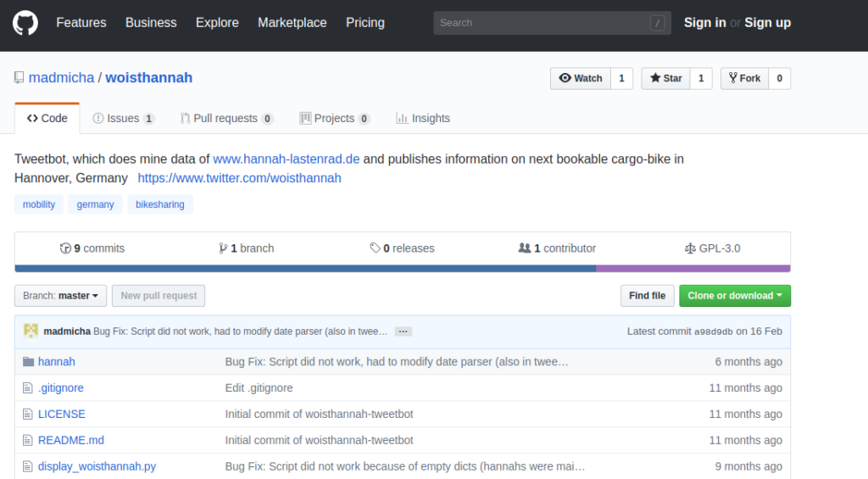Open the README.md file

coord(71,440)
